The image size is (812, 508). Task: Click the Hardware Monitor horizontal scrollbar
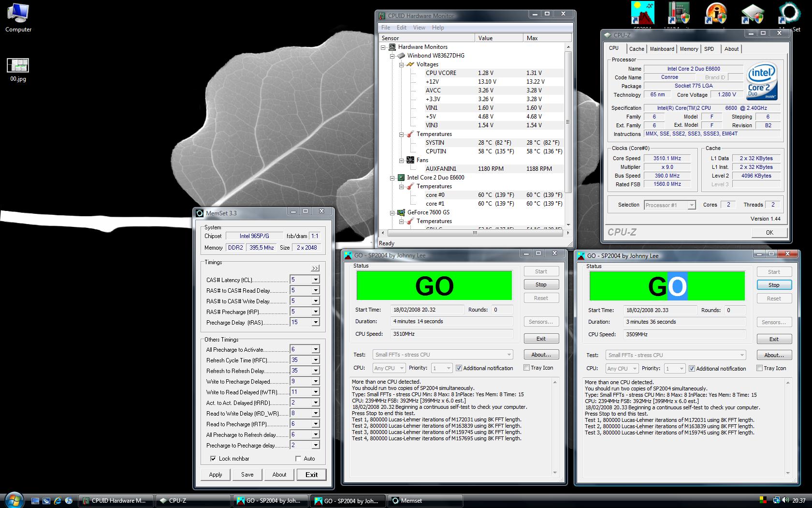(x=475, y=233)
